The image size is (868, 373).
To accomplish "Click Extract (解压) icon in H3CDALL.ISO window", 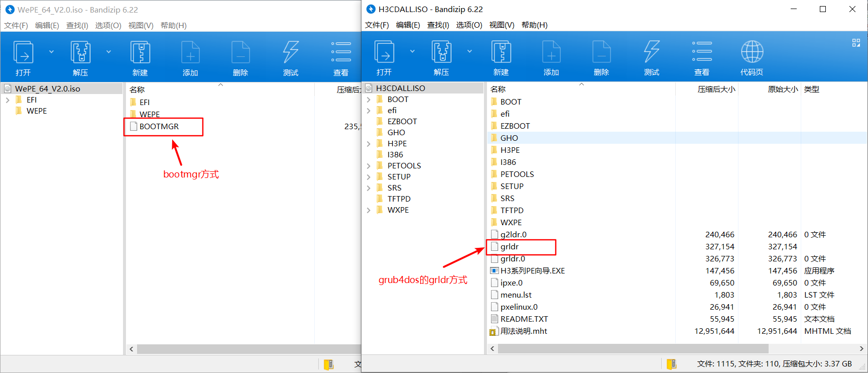I will point(442,52).
